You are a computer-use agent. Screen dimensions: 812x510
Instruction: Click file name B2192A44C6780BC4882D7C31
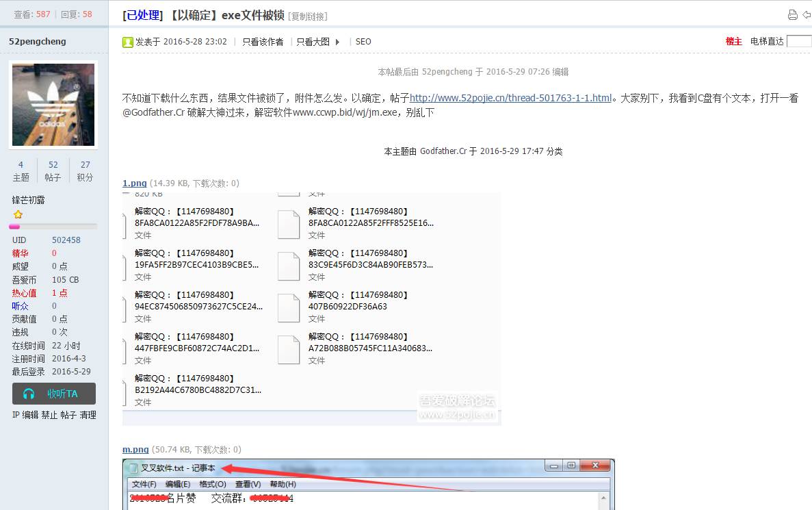(x=198, y=390)
